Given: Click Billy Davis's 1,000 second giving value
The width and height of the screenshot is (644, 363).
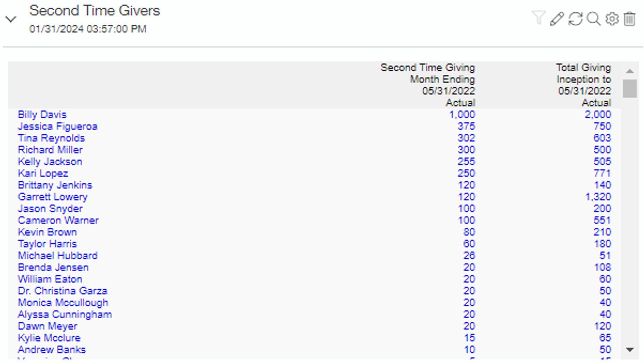Looking at the screenshot, I should [x=462, y=115].
